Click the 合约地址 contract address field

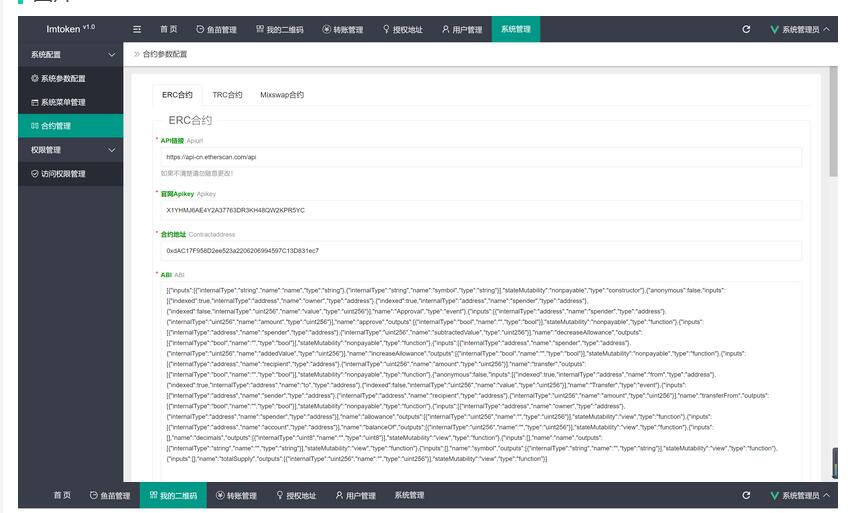pyautogui.click(x=480, y=250)
